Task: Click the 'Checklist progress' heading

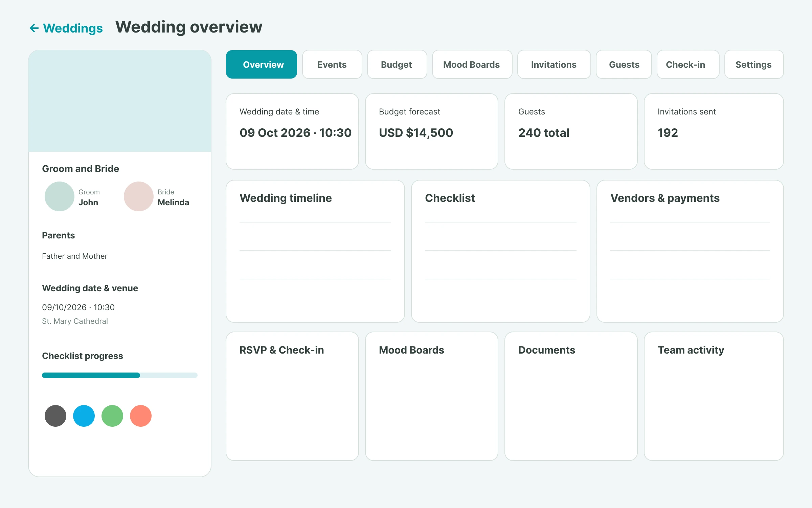Action: point(83,356)
